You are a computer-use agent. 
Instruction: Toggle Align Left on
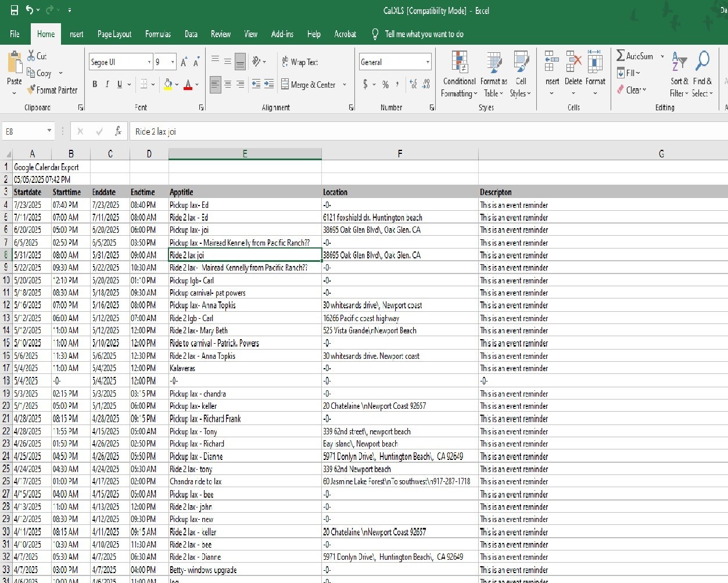[x=215, y=84]
